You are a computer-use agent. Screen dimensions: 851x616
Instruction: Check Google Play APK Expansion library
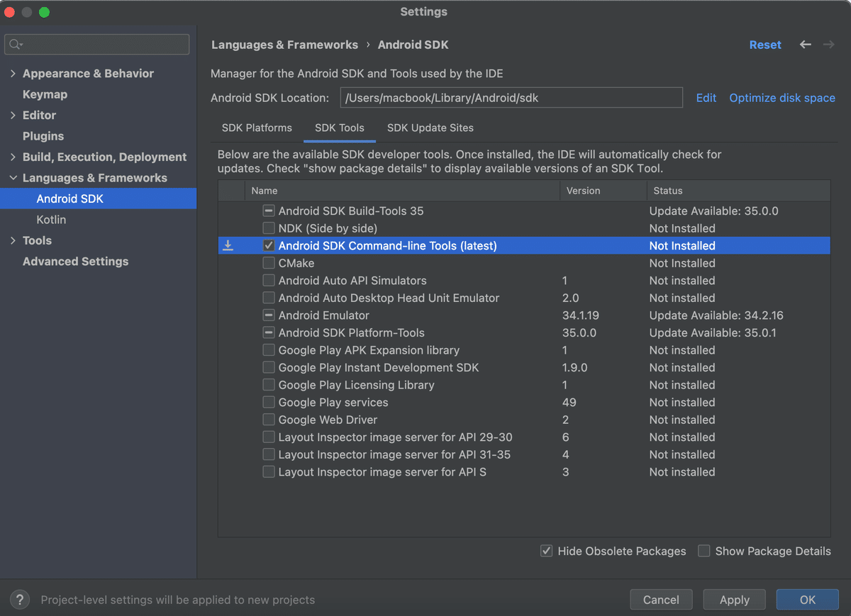[269, 349]
